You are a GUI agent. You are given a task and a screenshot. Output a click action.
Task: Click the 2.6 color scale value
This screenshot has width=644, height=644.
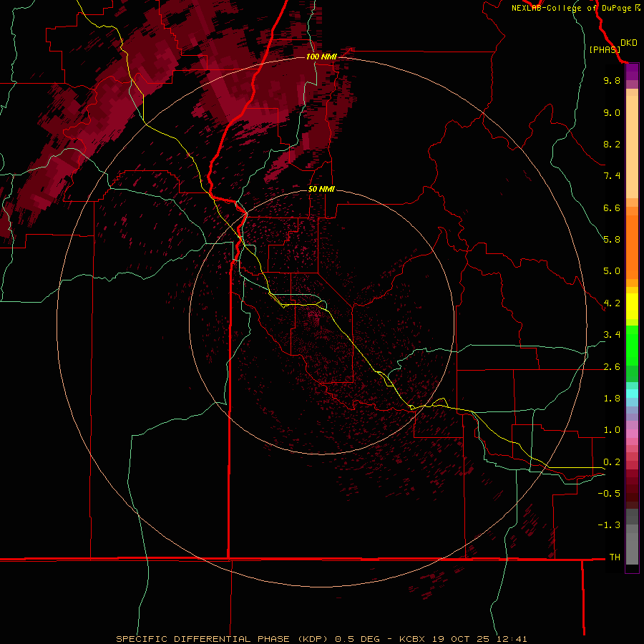(x=612, y=367)
